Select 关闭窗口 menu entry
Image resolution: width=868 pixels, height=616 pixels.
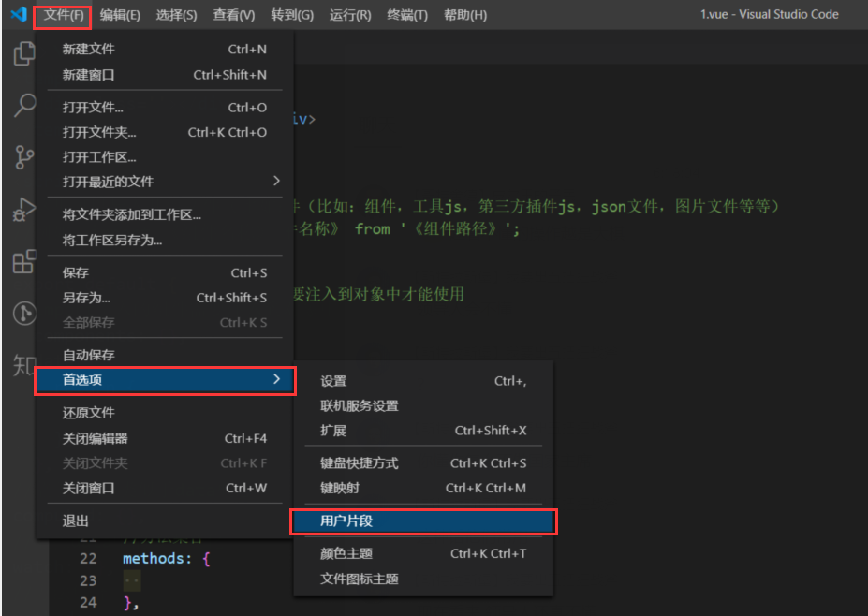click(165, 488)
